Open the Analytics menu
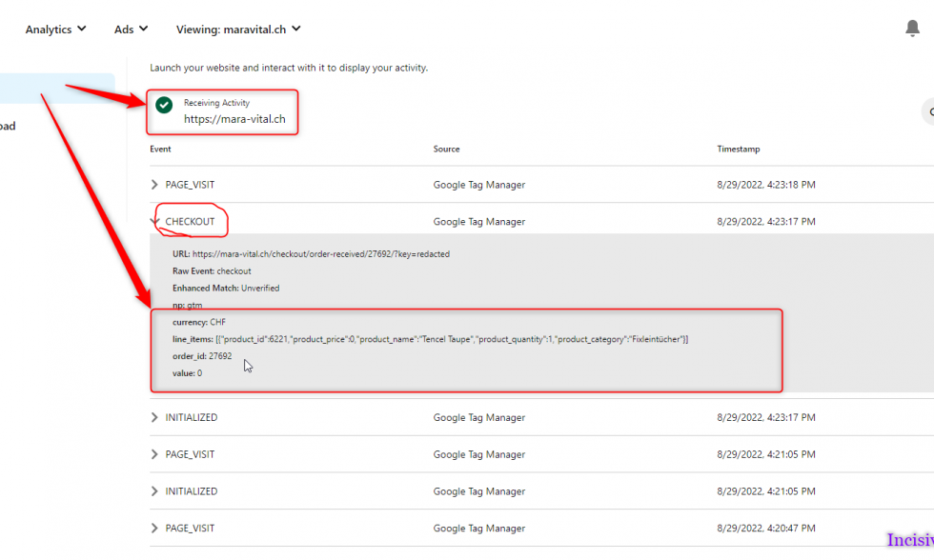 [x=55, y=30]
